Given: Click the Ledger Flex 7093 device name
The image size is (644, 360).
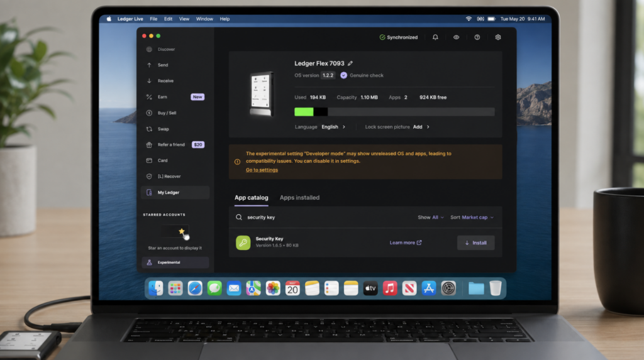Looking at the screenshot, I should 319,63.
